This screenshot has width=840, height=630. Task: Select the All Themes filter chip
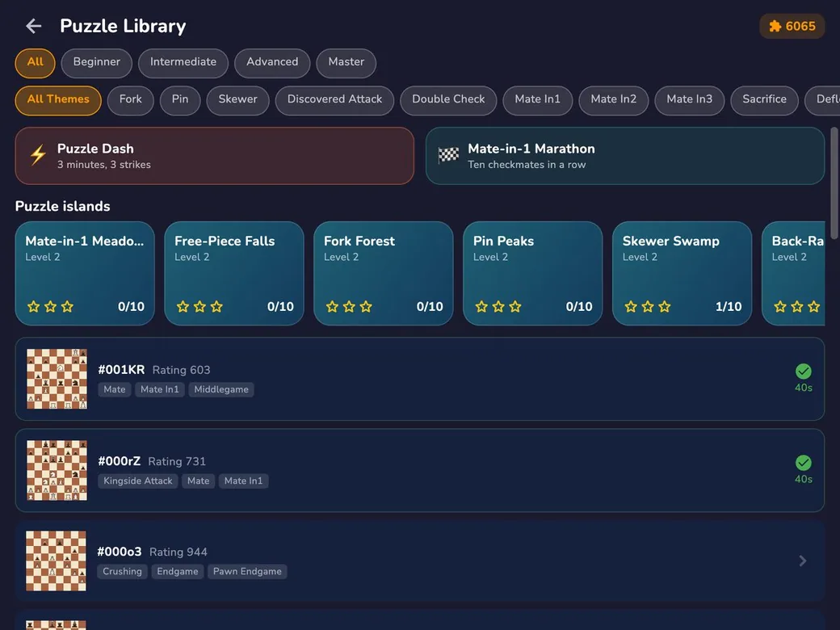click(58, 100)
